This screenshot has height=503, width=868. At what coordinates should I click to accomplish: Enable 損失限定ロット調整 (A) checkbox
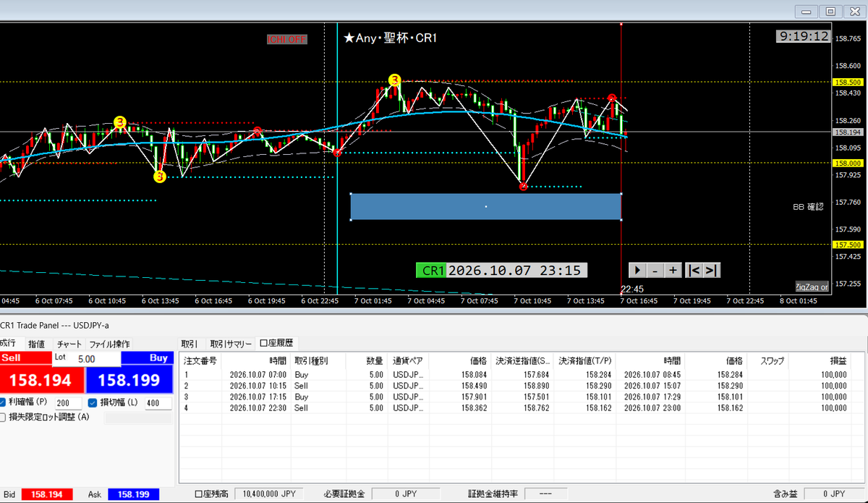pos(4,417)
